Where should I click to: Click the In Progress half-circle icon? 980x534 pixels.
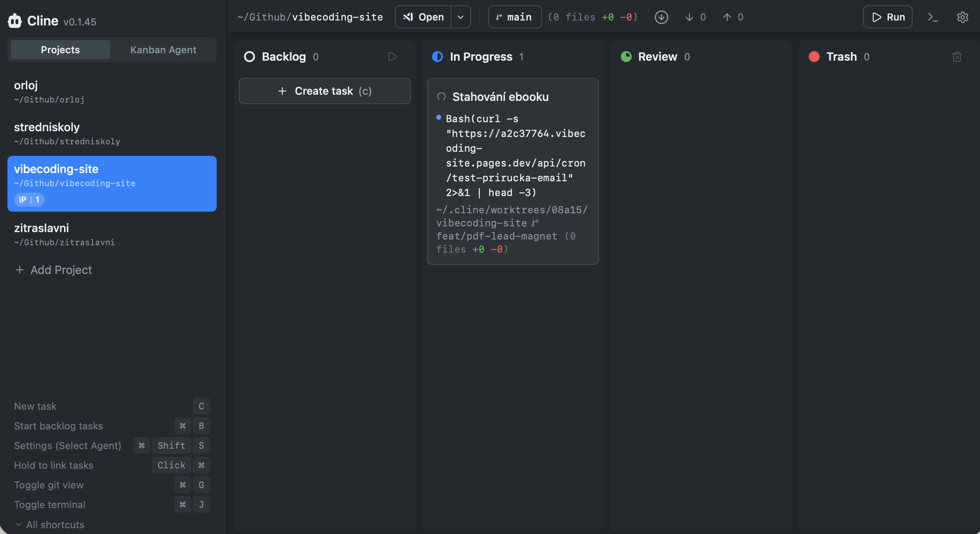[x=437, y=57]
